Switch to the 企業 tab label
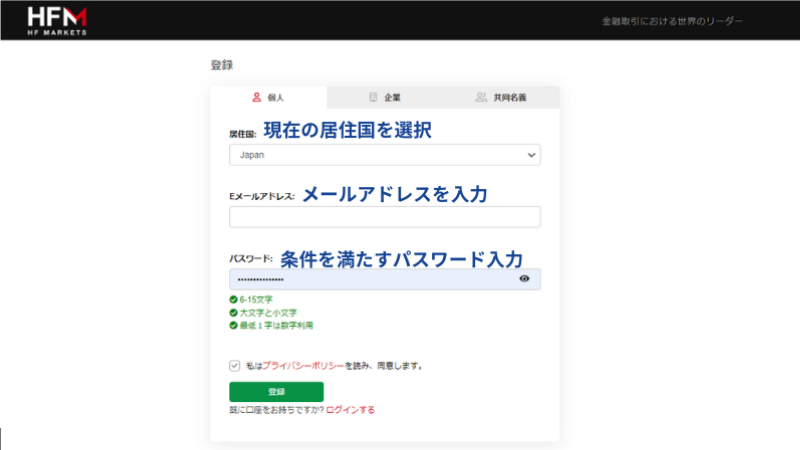The width and height of the screenshot is (800, 450). pos(392,98)
